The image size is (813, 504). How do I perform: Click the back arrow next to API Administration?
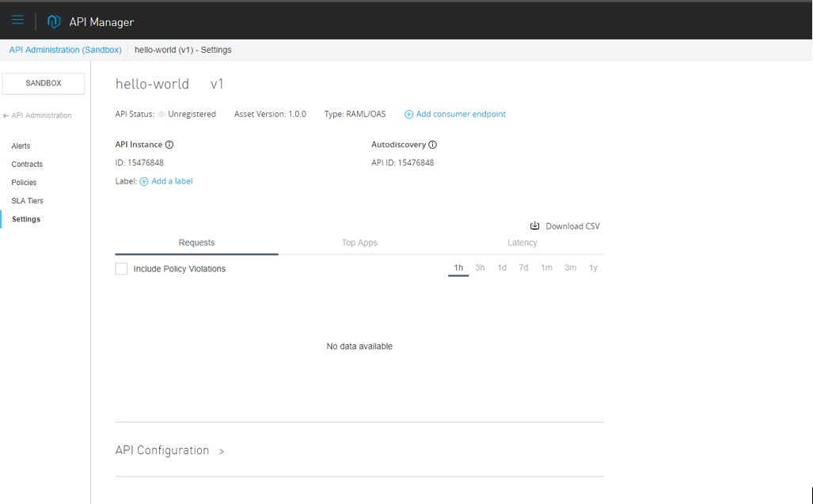coord(6,116)
